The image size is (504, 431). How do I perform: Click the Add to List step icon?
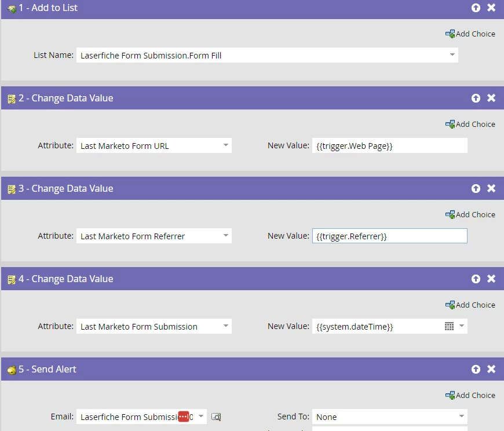pos(12,9)
